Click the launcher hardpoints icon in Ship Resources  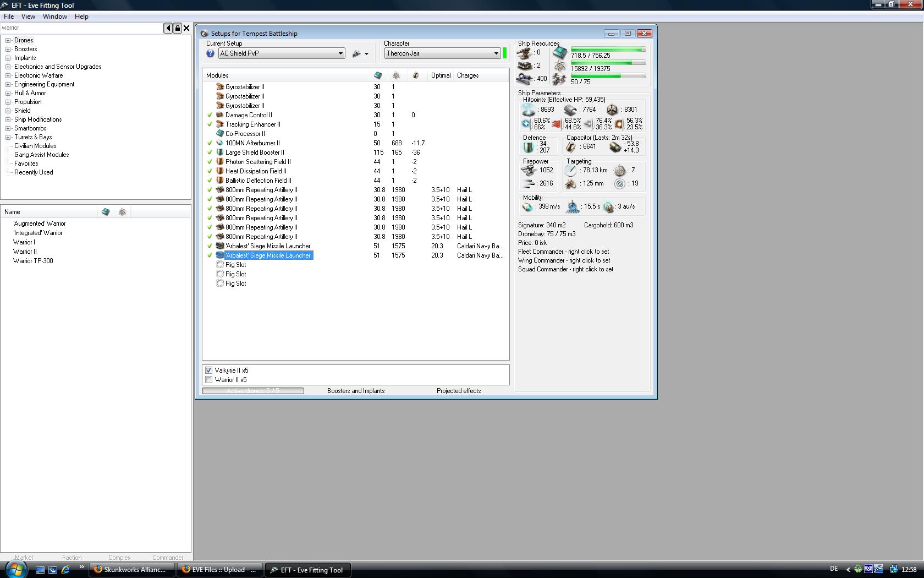click(524, 66)
